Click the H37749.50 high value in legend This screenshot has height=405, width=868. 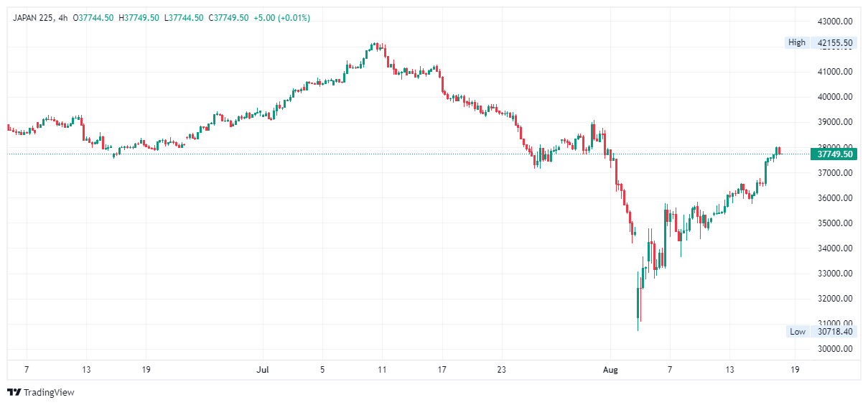coord(139,17)
